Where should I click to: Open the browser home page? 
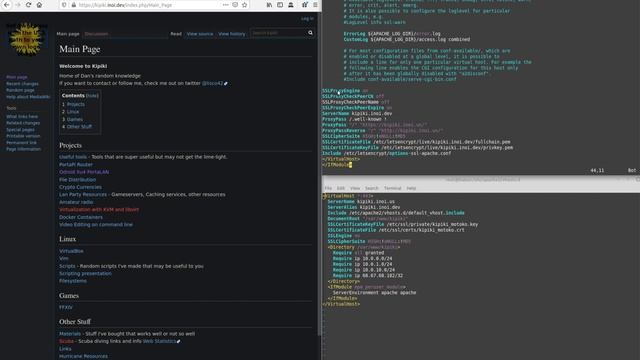coord(39,5)
